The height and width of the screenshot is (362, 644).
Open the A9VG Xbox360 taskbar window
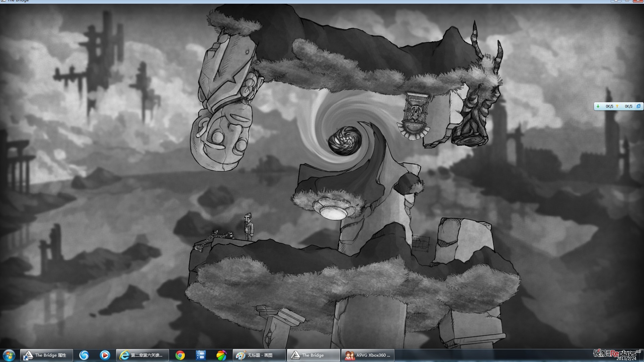coord(368,355)
